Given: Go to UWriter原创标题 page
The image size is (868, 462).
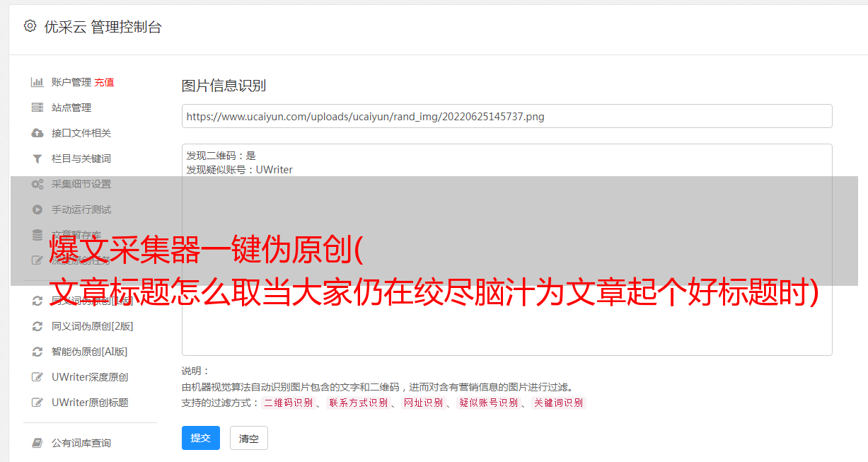Looking at the screenshot, I should click(x=89, y=403).
